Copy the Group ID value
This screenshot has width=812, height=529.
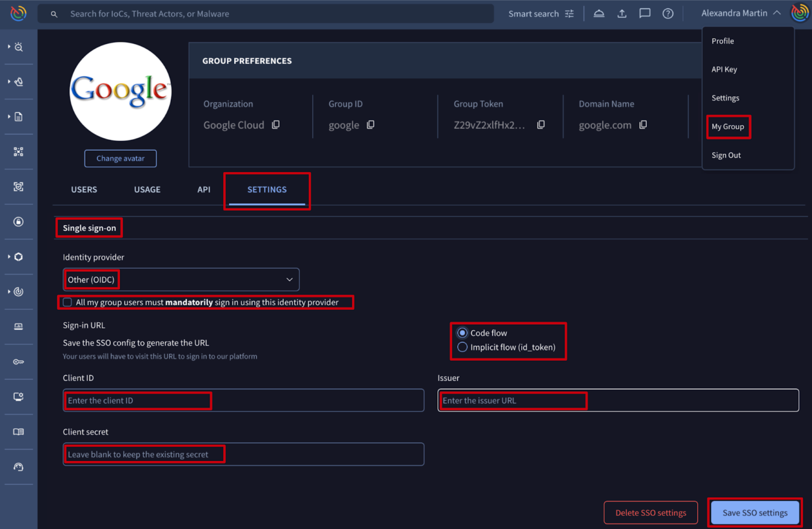[371, 125]
